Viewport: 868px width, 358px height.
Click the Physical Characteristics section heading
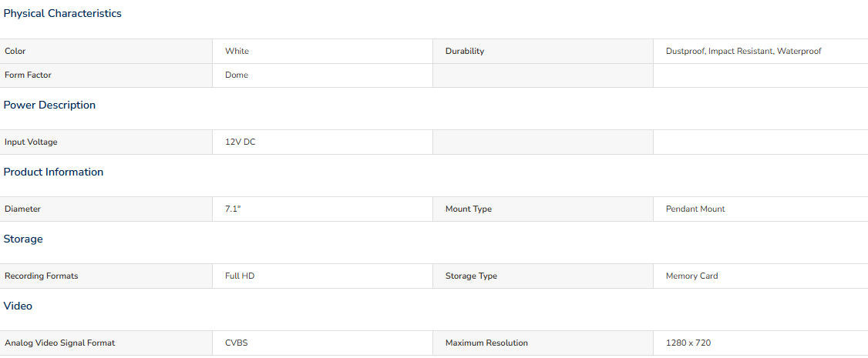tap(62, 14)
